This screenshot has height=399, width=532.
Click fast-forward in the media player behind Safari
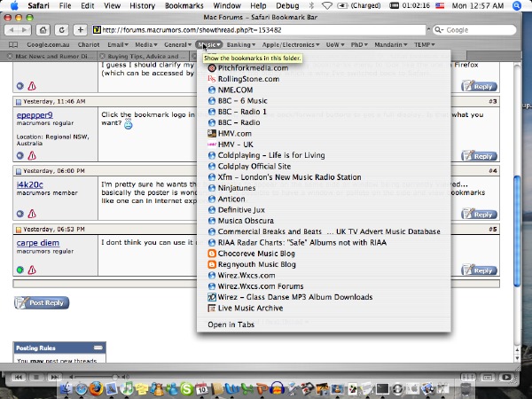(54, 377)
